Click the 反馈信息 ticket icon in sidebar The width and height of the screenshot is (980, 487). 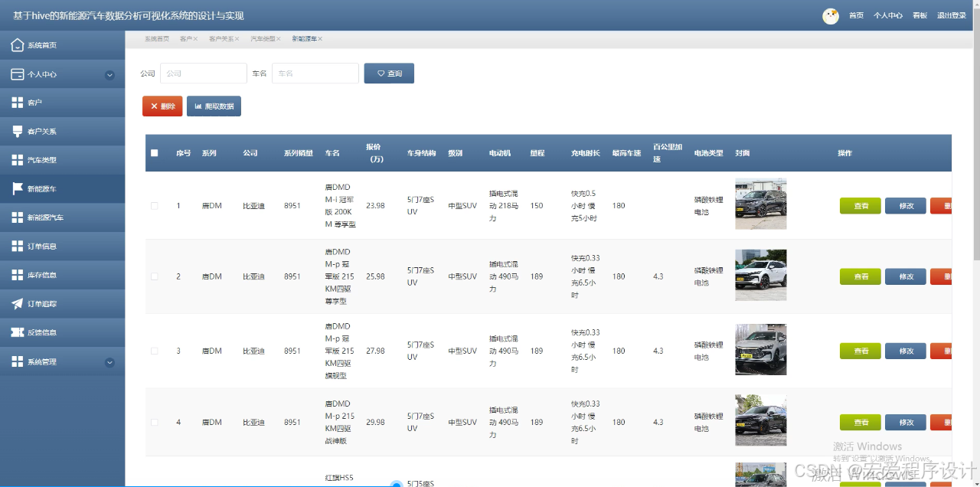(x=17, y=332)
